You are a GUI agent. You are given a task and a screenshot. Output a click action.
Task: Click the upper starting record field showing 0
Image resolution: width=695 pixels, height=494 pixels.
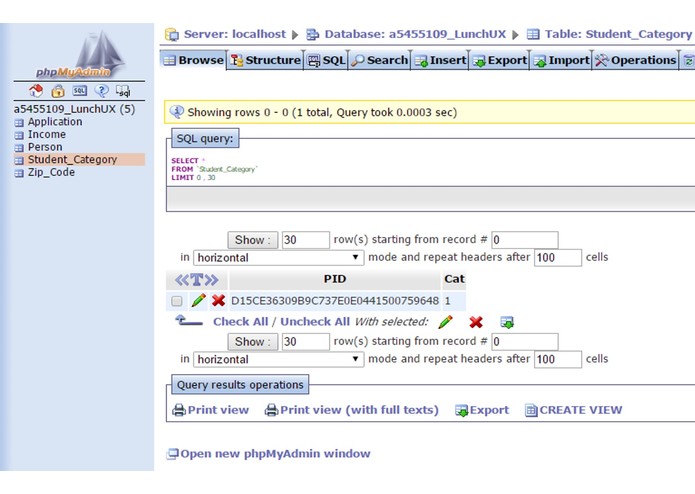(x=525, y=240)
